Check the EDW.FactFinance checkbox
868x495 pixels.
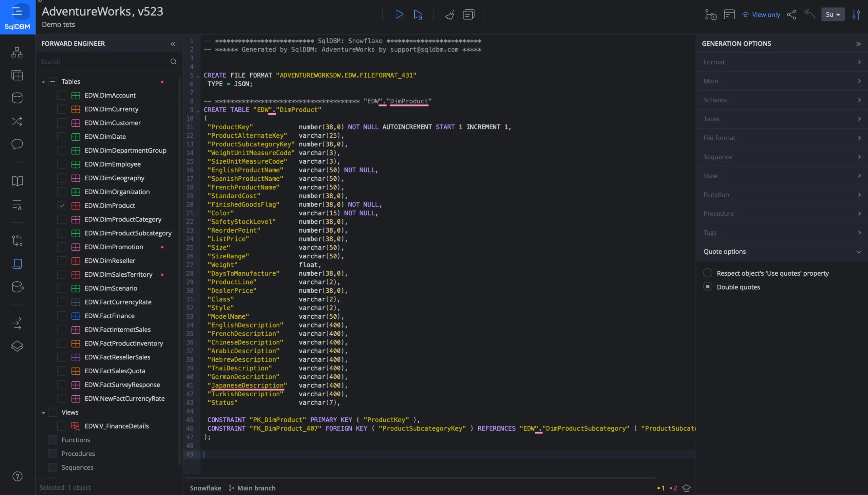(61, 316)
